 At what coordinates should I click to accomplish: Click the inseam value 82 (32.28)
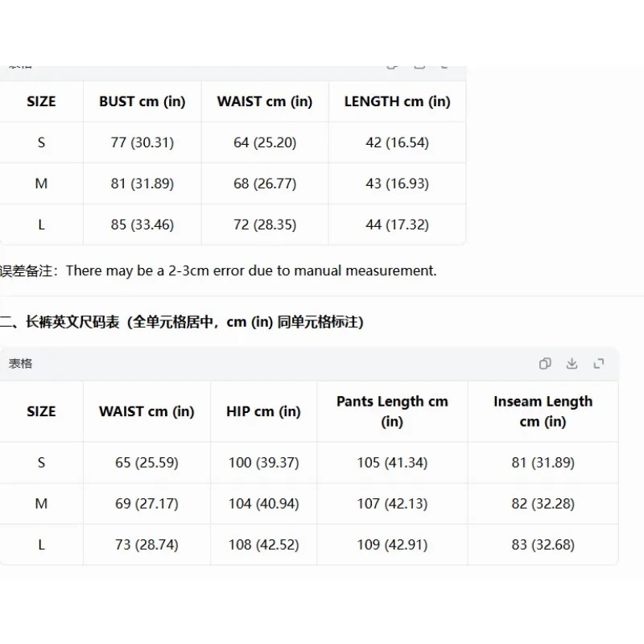543,504
